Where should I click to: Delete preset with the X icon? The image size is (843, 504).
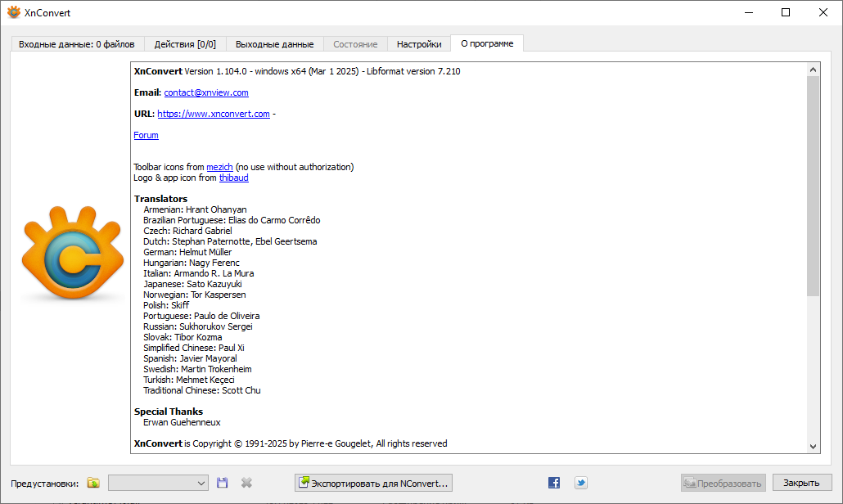[x=246, y=483]
